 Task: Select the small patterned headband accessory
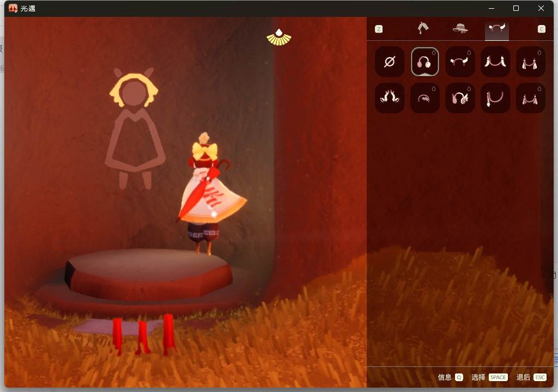424,98
